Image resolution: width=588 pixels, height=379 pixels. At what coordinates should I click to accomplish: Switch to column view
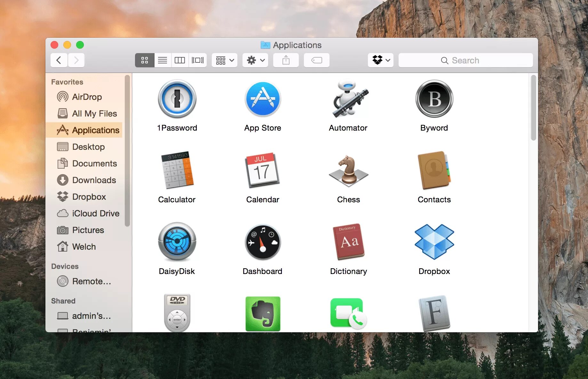(x=180, y=60)
